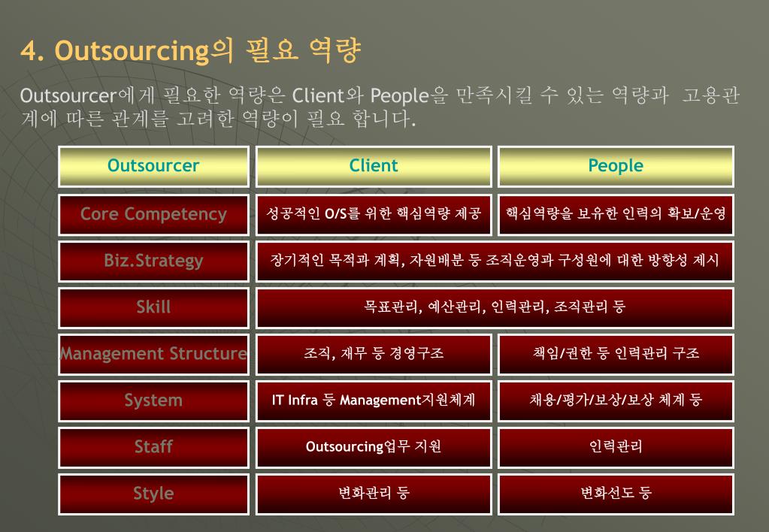Select merged cell starting '장기적인 목적과 계획'
The image size is (769, 532).
(x=495, y=261)
